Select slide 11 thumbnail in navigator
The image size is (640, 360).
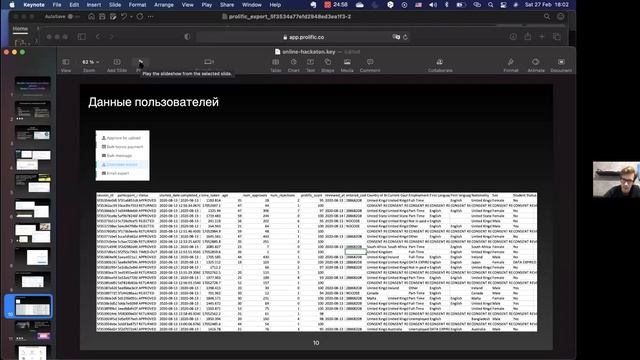point(33,331)
